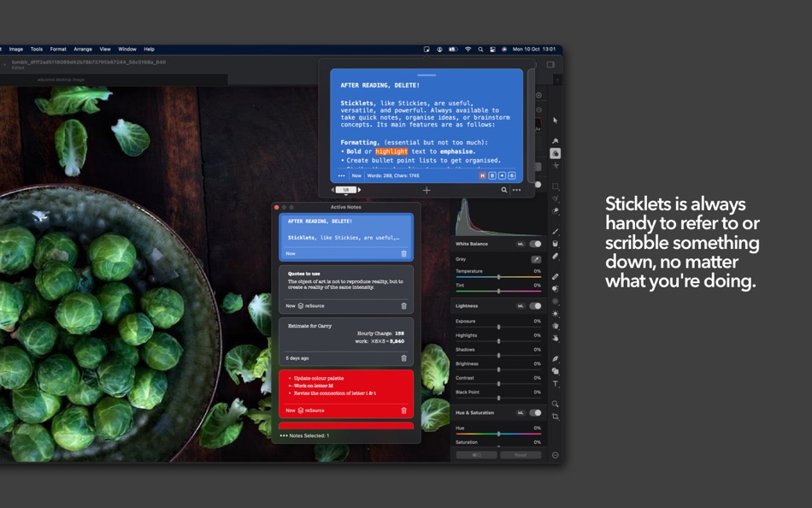
Task: Select the rectangular selection tool
Action: (555, 186)
